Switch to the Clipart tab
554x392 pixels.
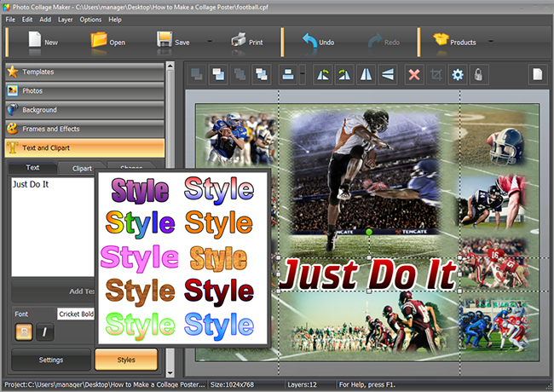click(x=82, y=169)
